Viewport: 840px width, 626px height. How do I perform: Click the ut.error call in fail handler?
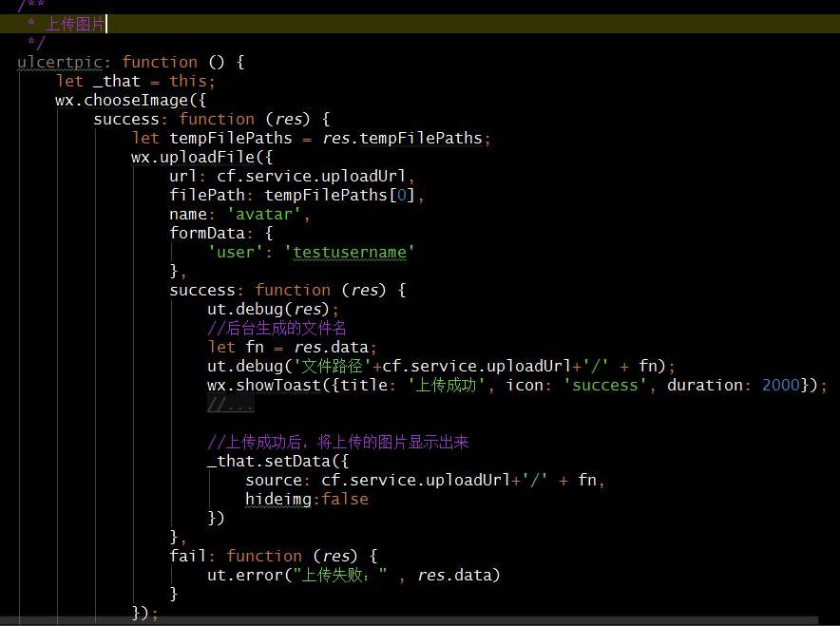point(249,576)
